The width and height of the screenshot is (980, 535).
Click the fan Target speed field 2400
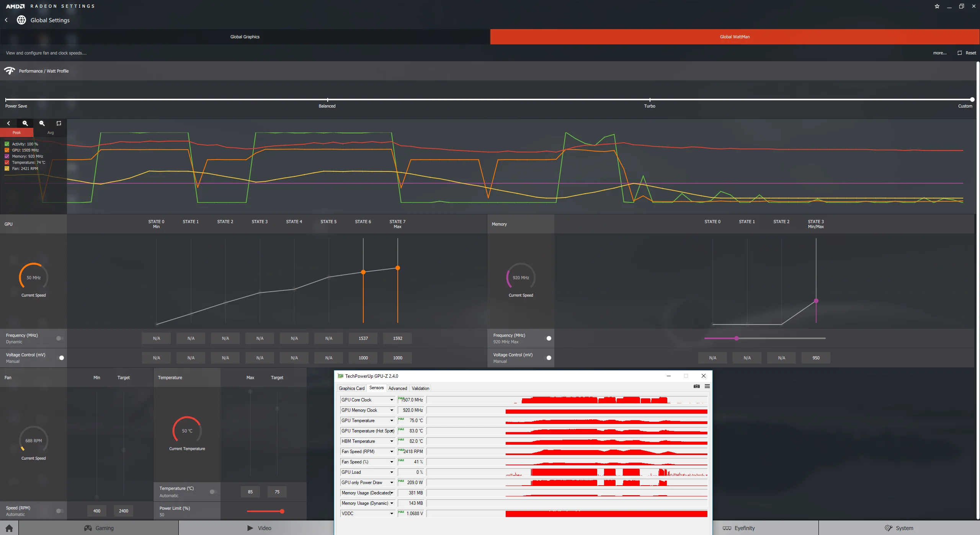(x=124, y=511)
